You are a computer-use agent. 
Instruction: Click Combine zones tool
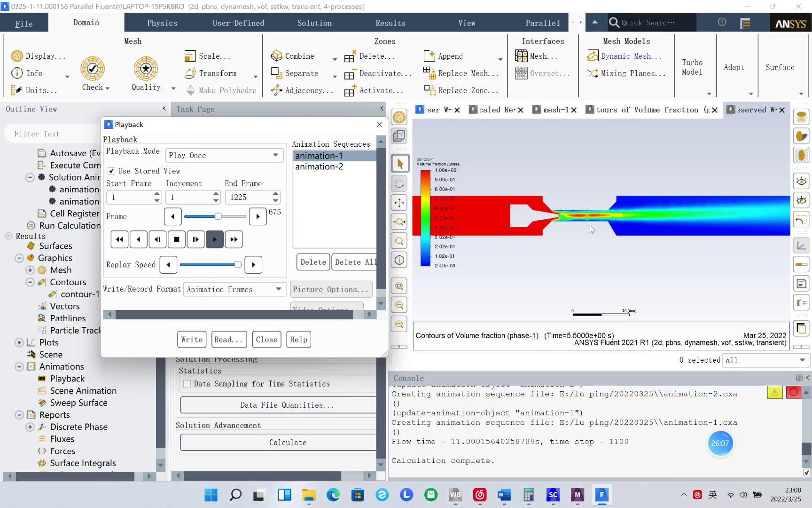coord(293,56)
